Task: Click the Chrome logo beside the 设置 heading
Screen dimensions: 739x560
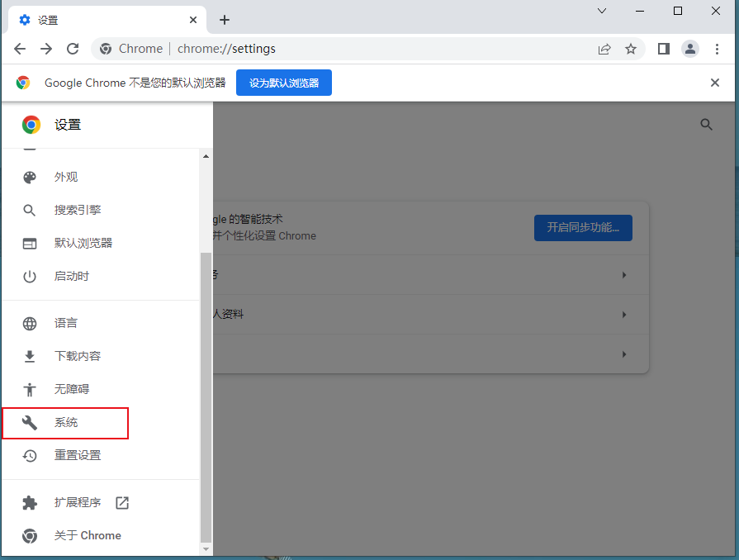Action: pyautogui.click(x=31, y=125)
